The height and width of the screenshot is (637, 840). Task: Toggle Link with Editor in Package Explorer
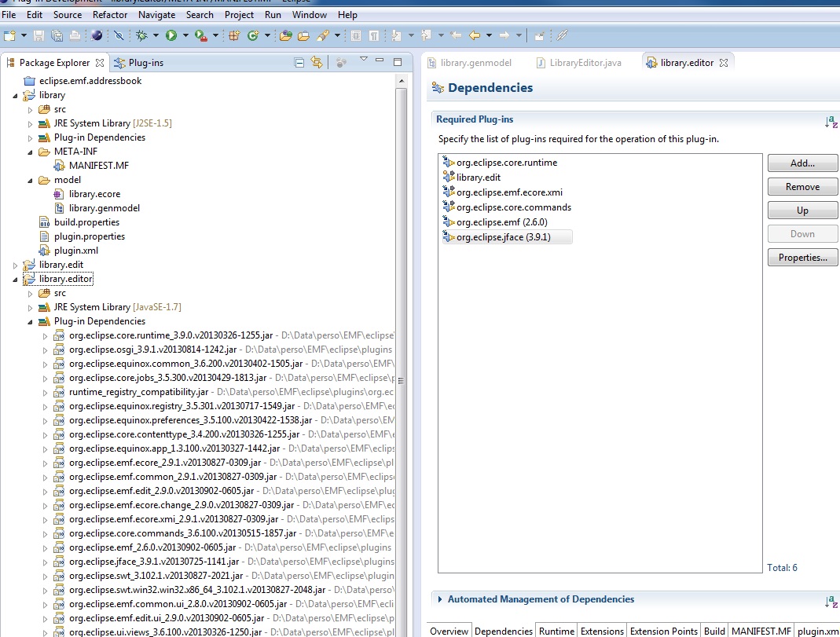[317, 63]
